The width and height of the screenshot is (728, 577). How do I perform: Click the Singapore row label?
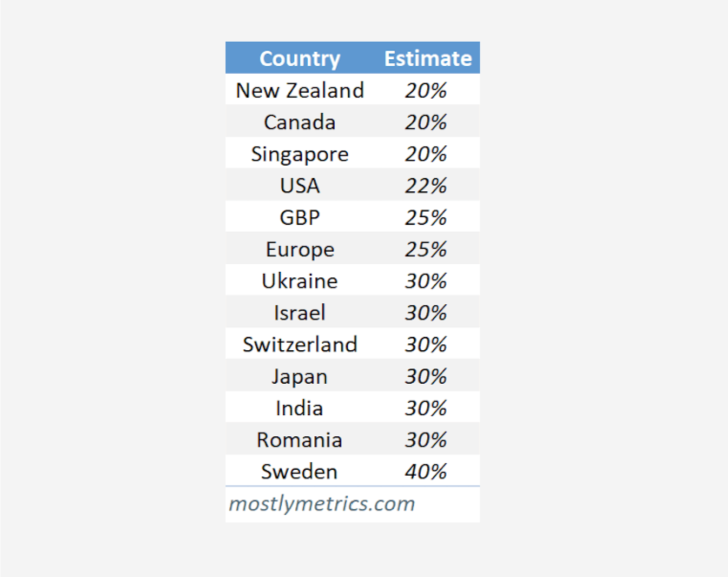pyautogui.click(x=299, y=154)
